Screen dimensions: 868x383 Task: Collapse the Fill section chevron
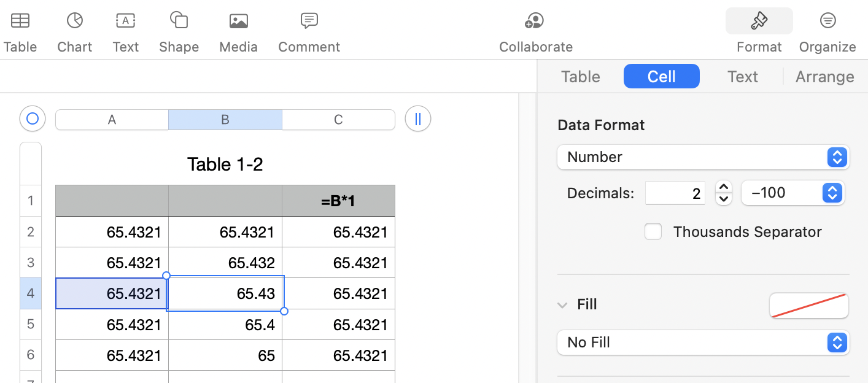562,305
